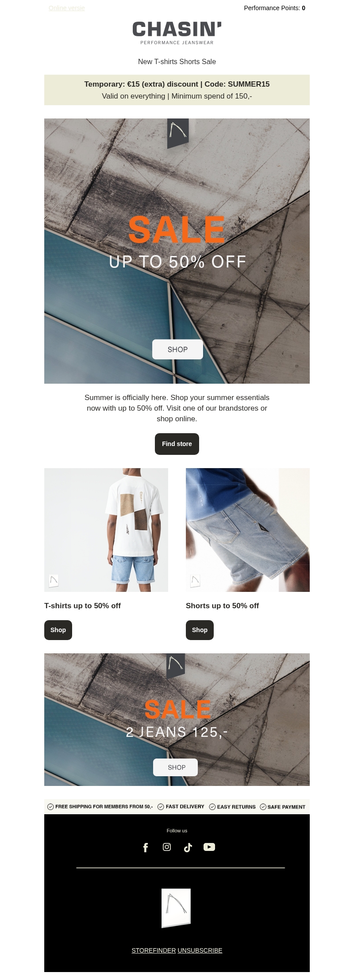Open the Online versie link
Image resolution: width=354 pixels, height=980 pixels.
click(x=67, y=8)
